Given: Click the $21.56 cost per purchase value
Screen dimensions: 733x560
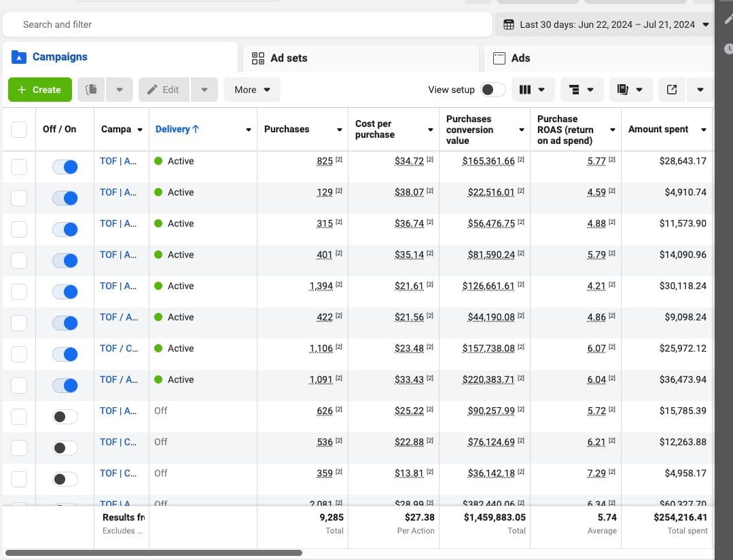Looking at the screenshot, I should [409, 317].
